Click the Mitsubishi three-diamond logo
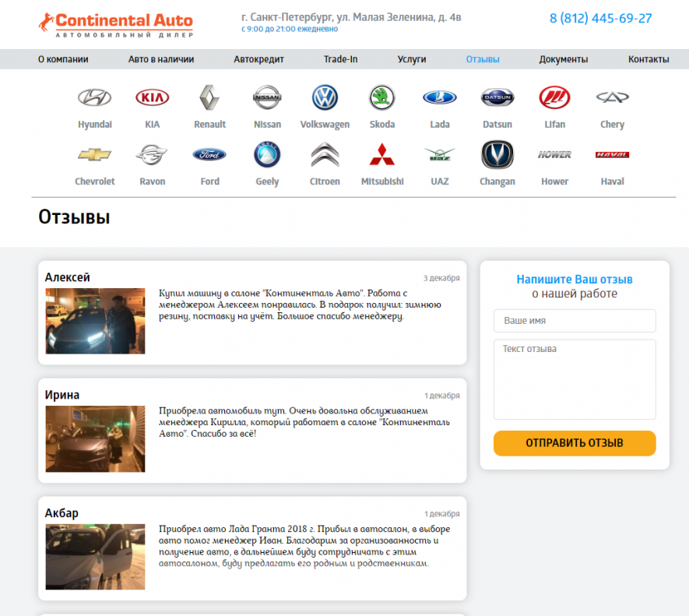The height and width of the screenshot is (616, 689). point(381,155)
